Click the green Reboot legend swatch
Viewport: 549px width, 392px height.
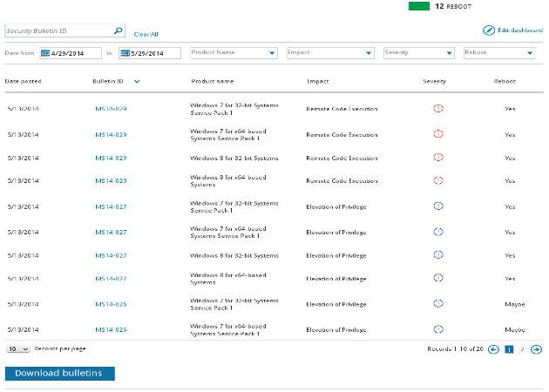pos(418,6)
